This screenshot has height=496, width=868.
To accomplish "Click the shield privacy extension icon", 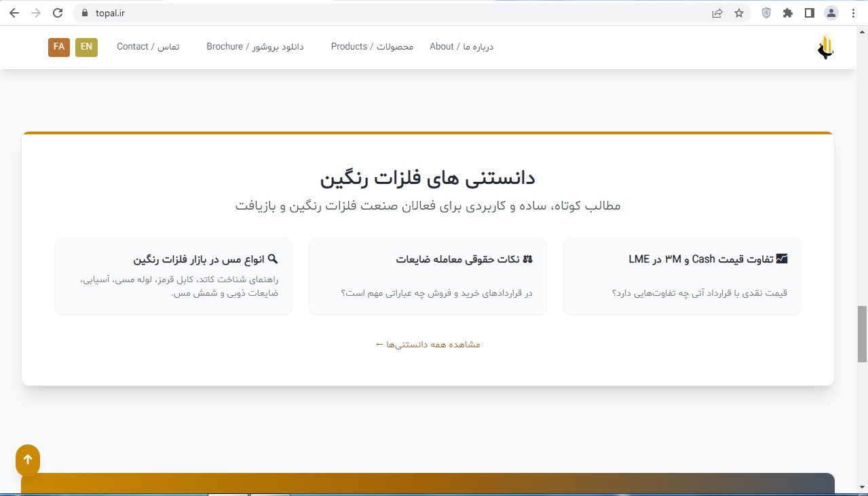I will (x=766, y=12).
